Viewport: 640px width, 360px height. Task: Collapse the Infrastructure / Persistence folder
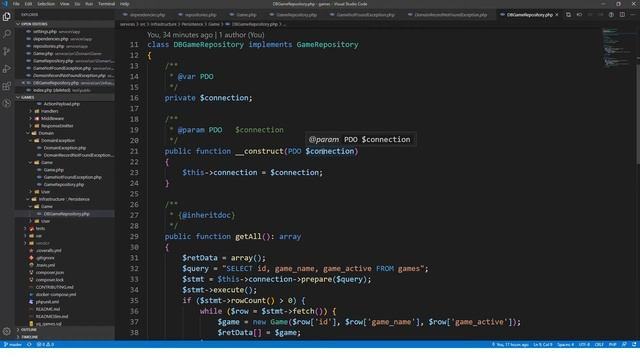tap(28, 199)
